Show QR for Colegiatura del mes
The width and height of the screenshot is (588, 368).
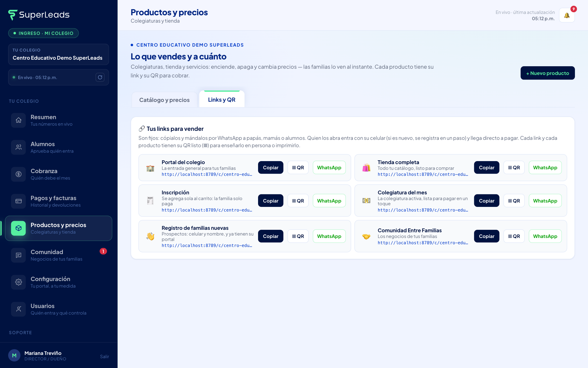coord(514,201)
